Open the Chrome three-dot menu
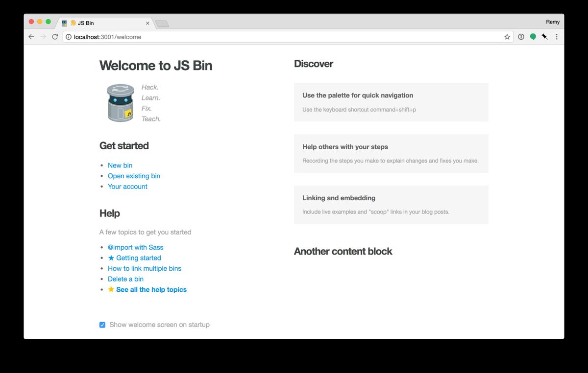 556,37
